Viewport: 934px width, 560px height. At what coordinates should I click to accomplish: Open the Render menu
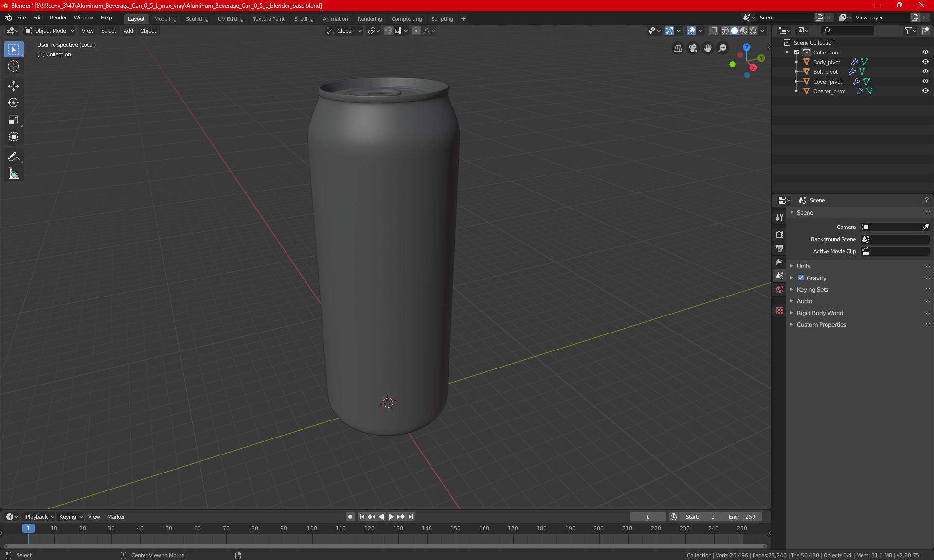(x=58, y=17)
